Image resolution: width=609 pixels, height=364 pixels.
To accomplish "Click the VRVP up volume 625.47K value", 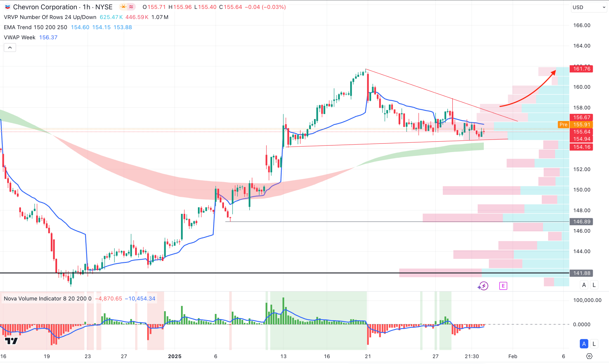I will tap(111, 17).
